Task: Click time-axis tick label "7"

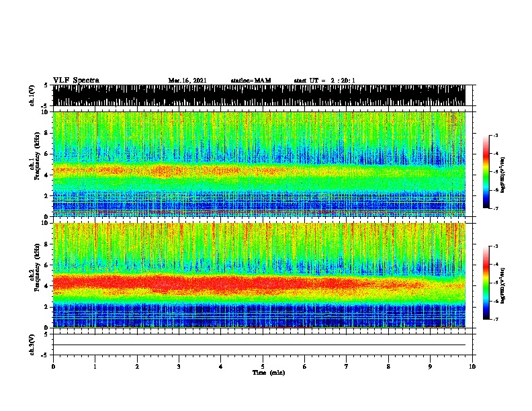Action: [x=347, y=367]
